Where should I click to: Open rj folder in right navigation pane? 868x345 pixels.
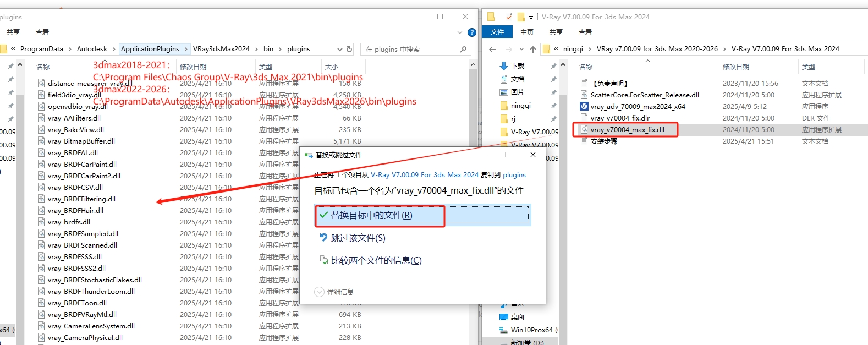click(x=513, y=118)
